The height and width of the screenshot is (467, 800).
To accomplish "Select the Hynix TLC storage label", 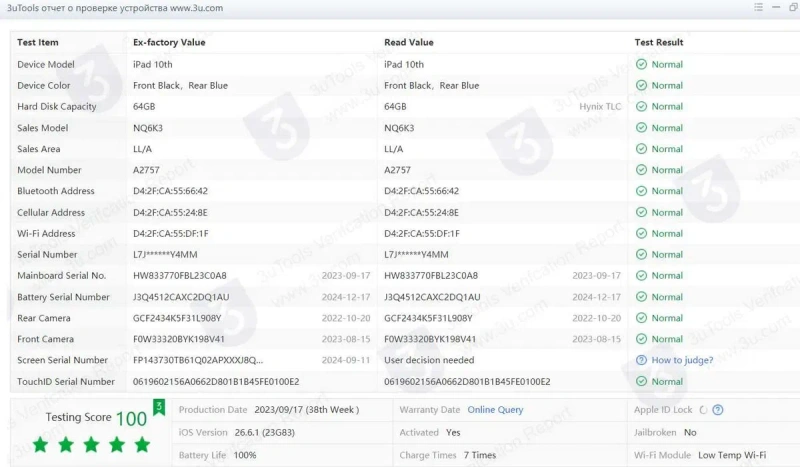I will tap(600, 107).
